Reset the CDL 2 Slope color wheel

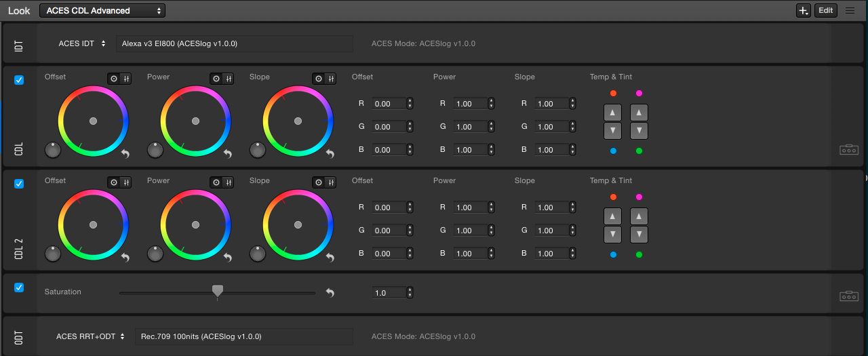click(x=330, y=258)
